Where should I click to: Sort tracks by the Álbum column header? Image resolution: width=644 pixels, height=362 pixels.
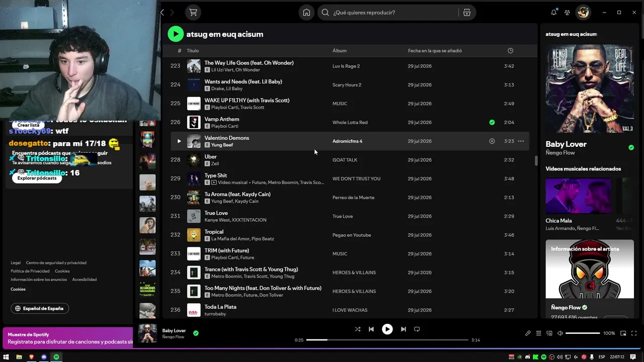339,51
